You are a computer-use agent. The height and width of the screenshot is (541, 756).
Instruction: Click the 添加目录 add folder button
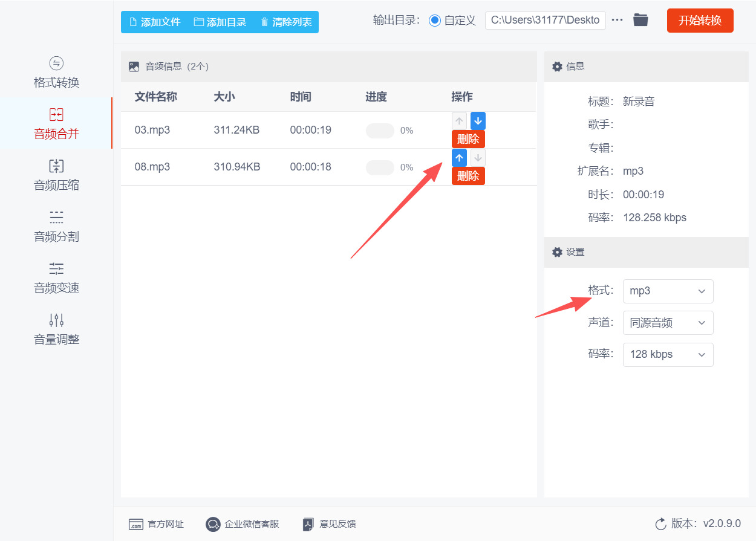coord(220,22)
